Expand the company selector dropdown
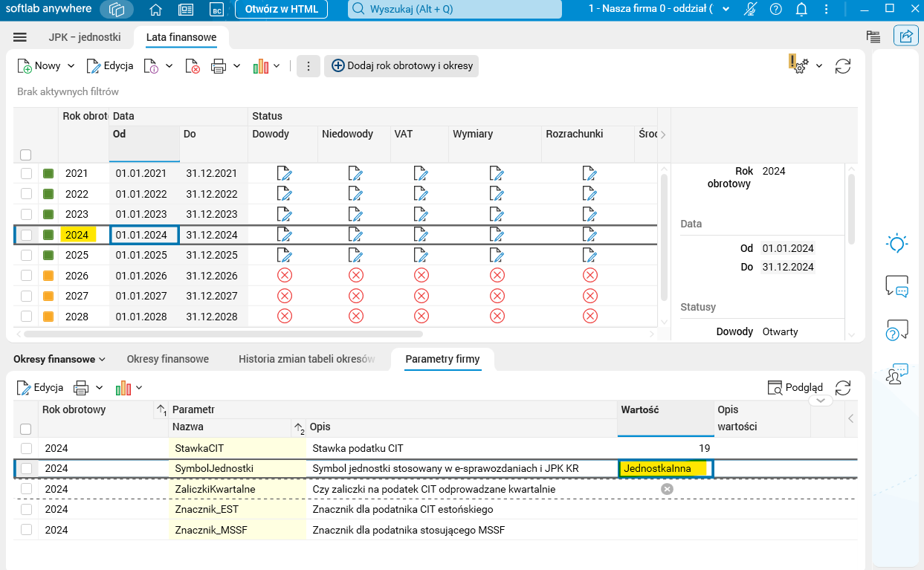Screen dimensions: 924x570 point(726,10)
